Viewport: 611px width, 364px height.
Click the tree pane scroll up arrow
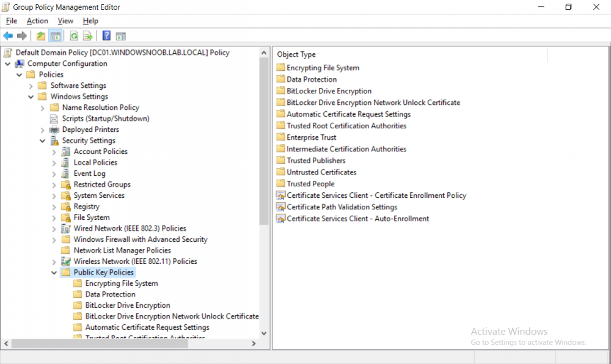(x=264, y=53)
